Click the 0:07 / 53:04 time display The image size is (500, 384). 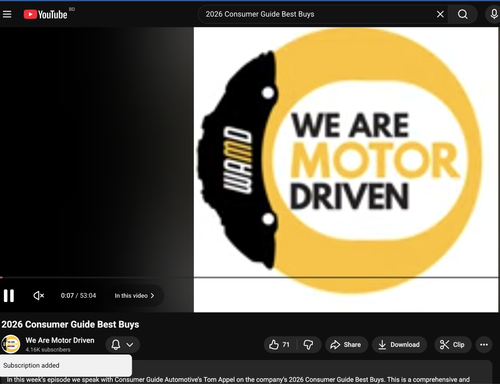(78, 296)
